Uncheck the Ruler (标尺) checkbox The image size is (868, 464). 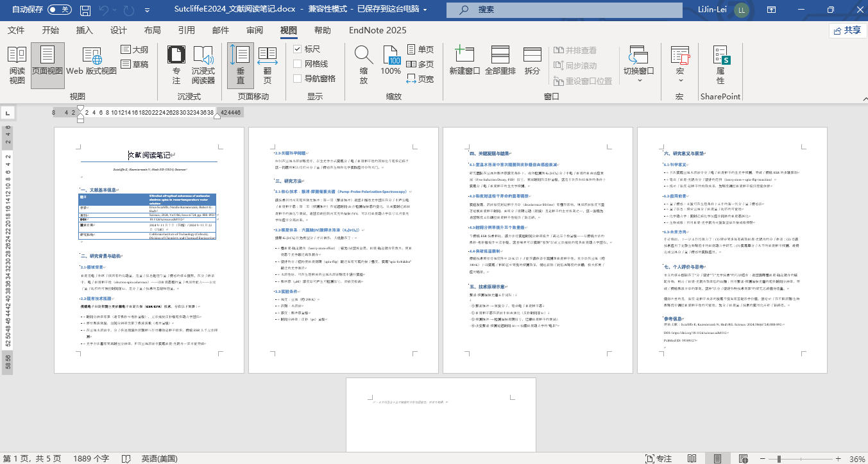(297, 49)
